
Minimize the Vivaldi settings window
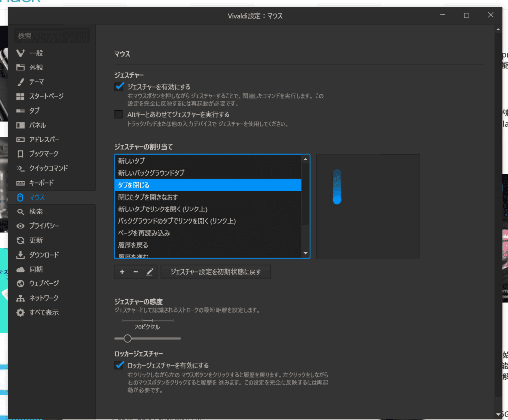[x=443, y=15]
